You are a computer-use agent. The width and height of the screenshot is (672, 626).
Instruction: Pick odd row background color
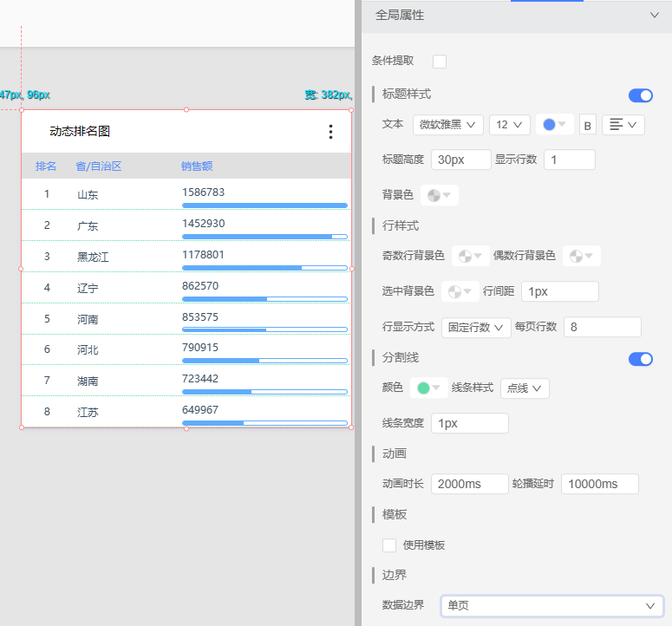tap(470, 256)
